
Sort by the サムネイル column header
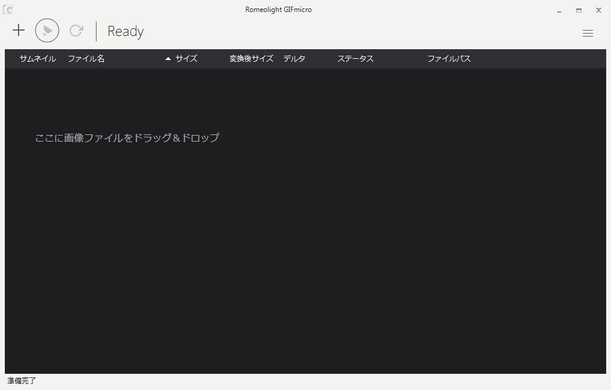pyautogui.click(x=38, y=58)
